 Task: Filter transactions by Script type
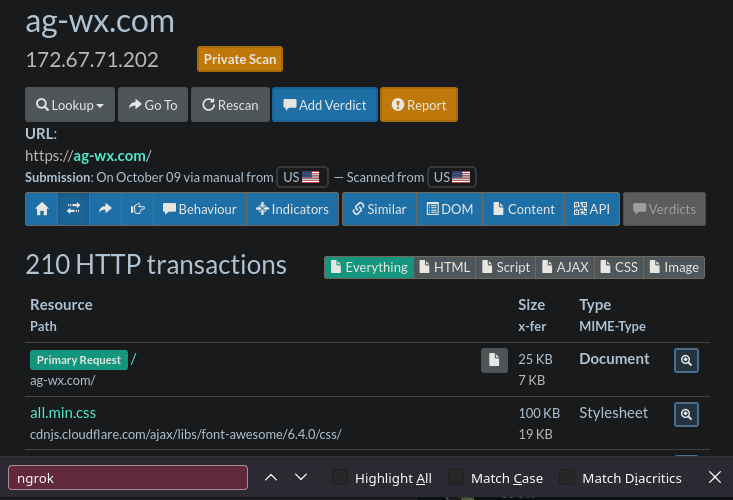[506, 267]
